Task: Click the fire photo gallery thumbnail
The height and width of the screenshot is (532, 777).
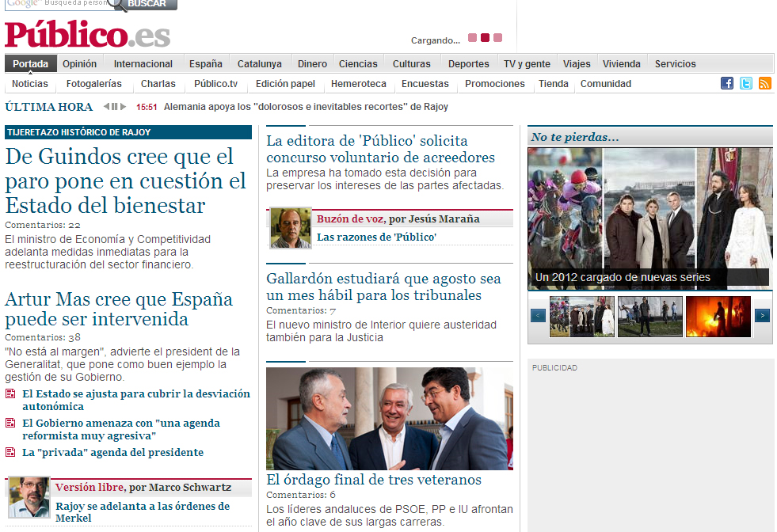Action: point(718,316)
